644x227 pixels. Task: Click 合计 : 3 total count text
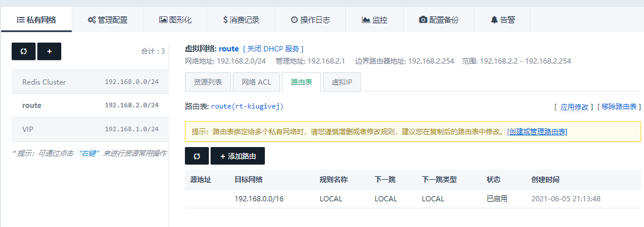153,51
